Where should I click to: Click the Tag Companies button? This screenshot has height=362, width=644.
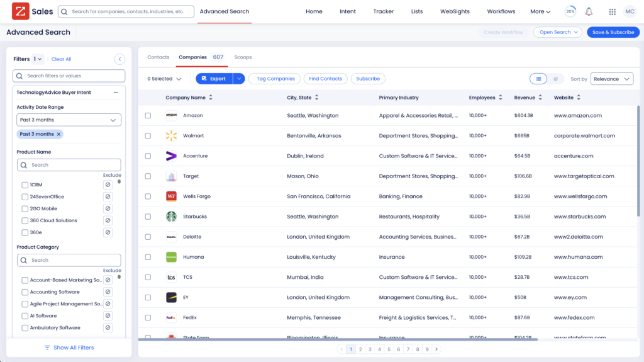(274, 79)
